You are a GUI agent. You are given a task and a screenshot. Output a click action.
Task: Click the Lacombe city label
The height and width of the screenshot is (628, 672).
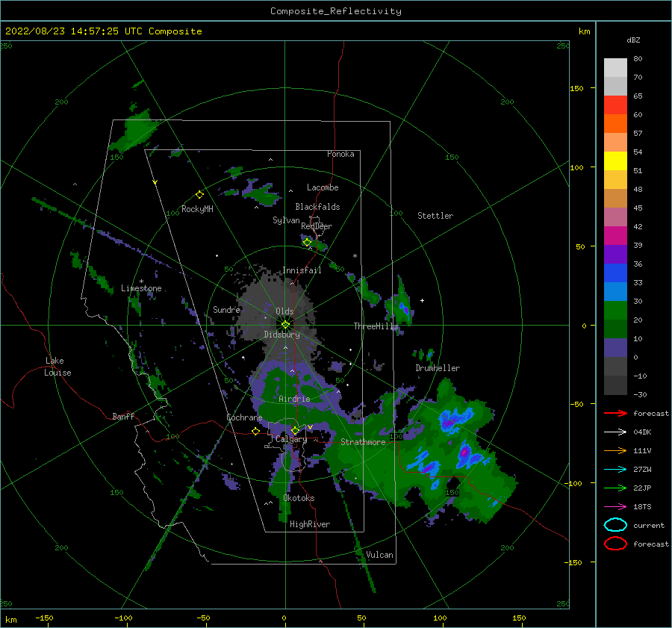tap(323, 187)
